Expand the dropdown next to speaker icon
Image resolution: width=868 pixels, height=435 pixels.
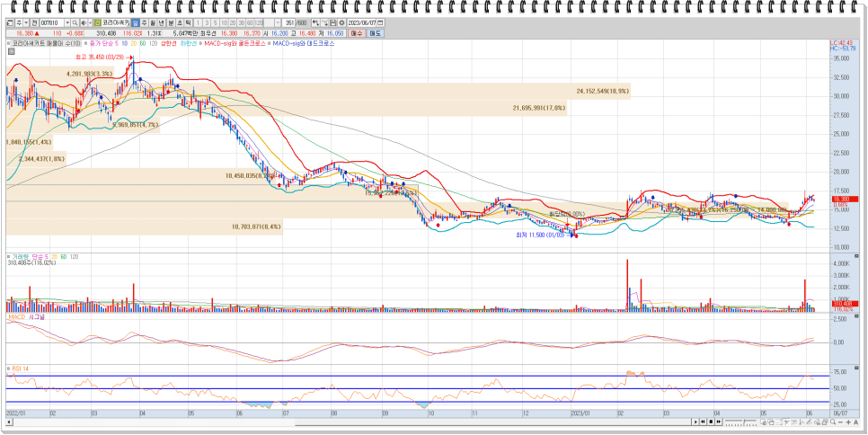click(x=90, y=22)
